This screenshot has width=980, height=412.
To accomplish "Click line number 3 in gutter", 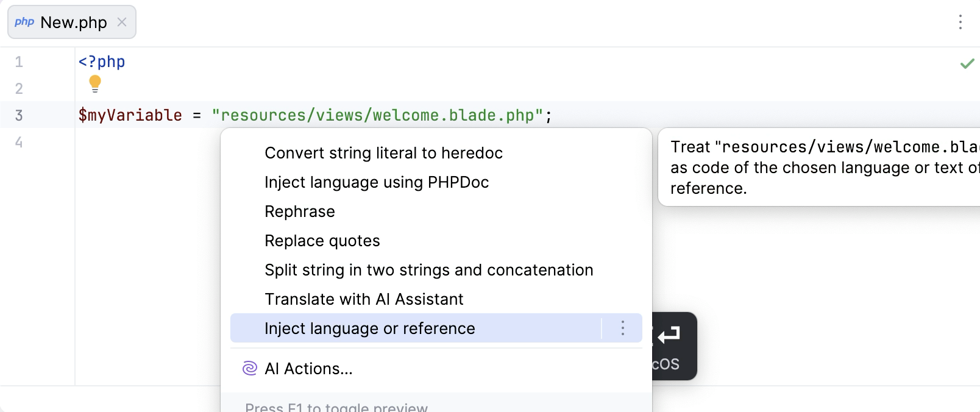I will (x=19, y=115).
